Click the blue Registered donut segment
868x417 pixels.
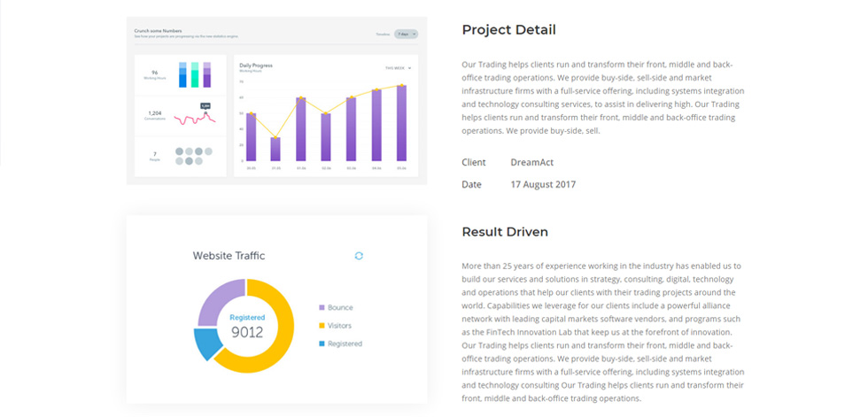coord(207,344)
